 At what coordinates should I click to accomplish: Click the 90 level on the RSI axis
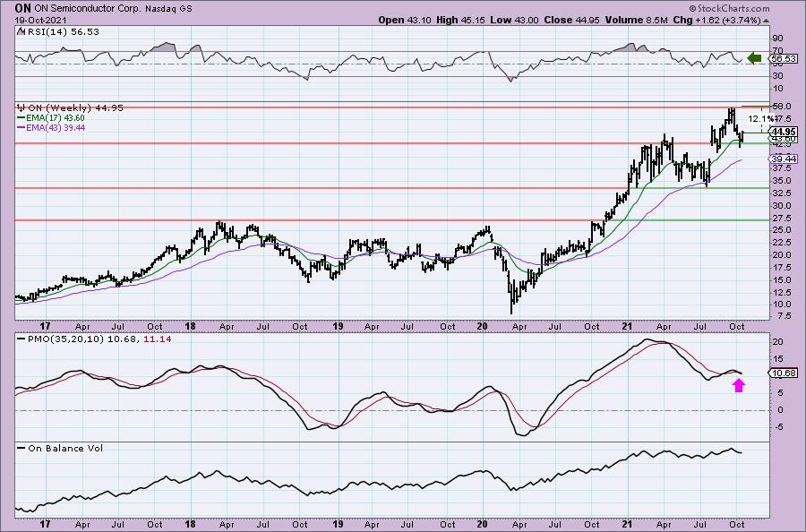point(777,38)
